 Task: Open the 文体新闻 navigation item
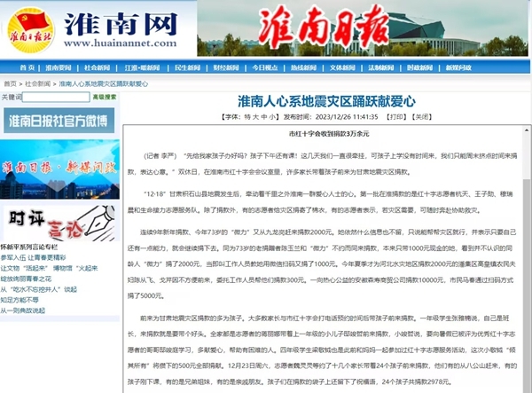tap(342, 67)
